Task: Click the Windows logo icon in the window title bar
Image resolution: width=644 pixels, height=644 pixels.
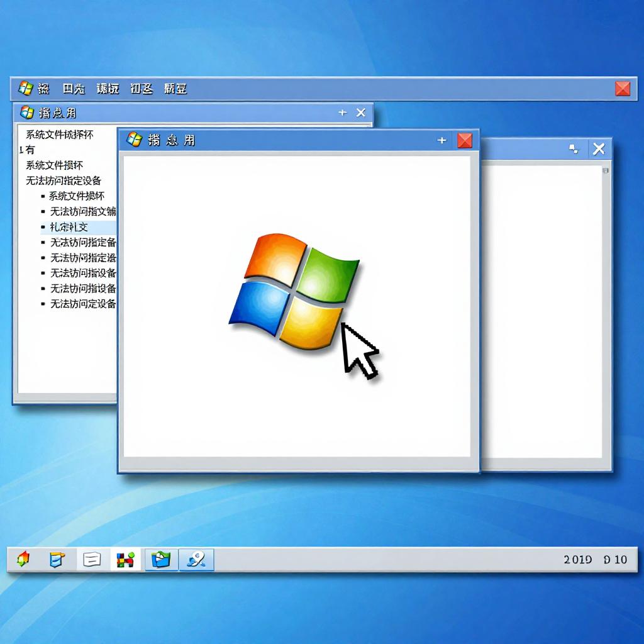Action: tap(134, 140)
